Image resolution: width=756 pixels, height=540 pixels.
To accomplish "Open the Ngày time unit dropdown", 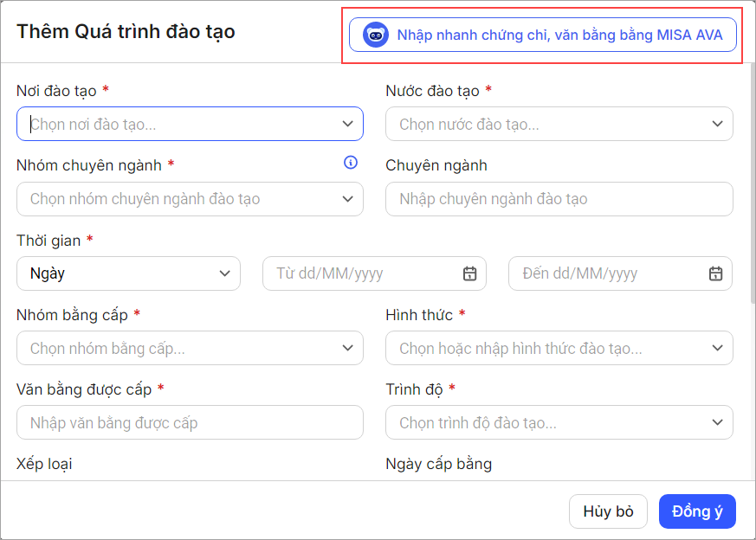I will [x=128, y=273].
